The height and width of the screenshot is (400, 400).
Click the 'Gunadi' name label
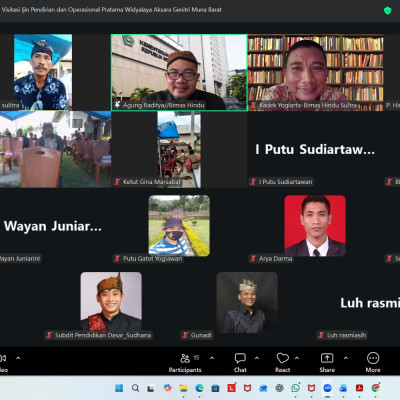point(201,335)
